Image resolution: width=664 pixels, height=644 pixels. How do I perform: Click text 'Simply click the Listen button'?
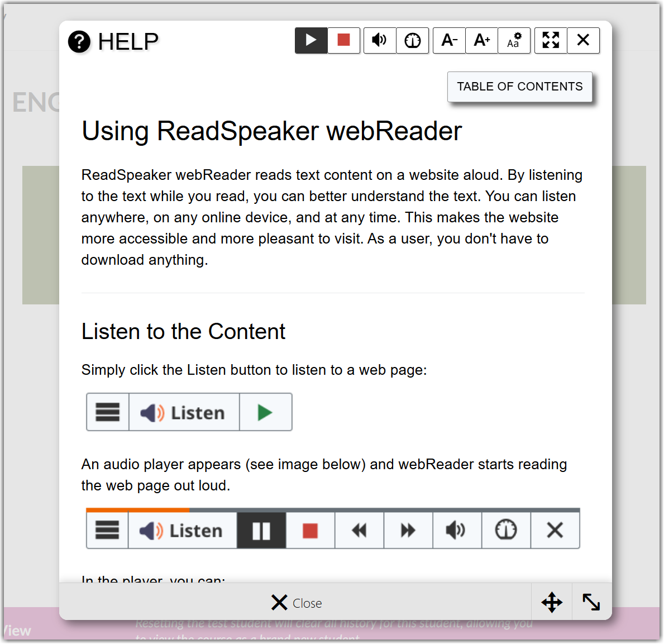pyautogui.click(x=176, y=370)
